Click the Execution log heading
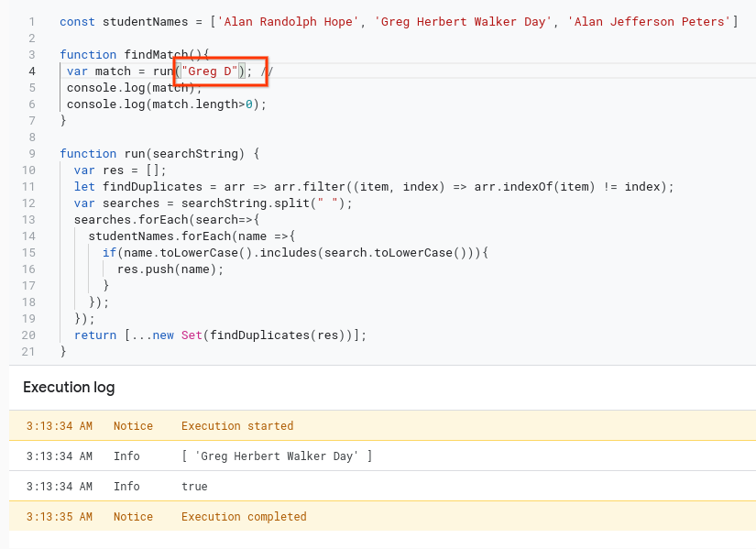Screen dimensions: 756x549 (69, 388)
